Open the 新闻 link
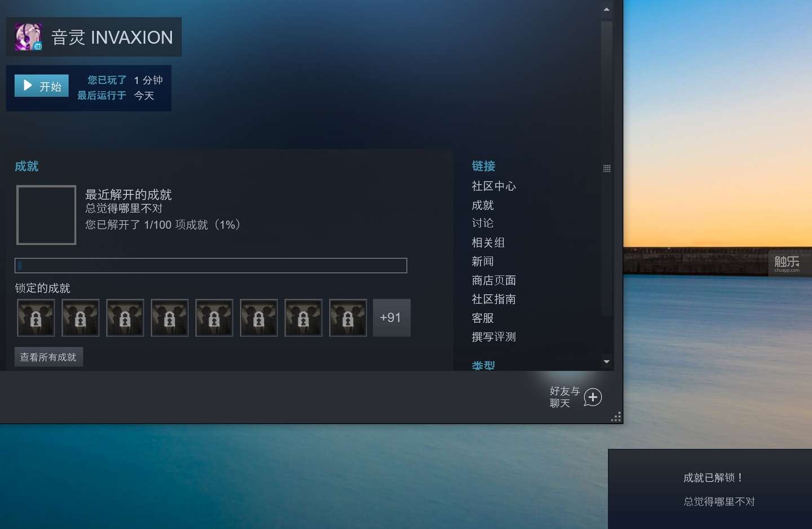The height and width of the screenshot is (529, 812). [483, 261]
